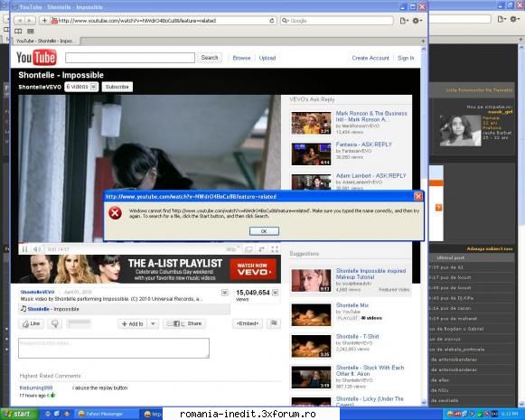
Task: Select the YouTube - Shontelle tab
Action: pyautogui.click(x=46, y=41)
